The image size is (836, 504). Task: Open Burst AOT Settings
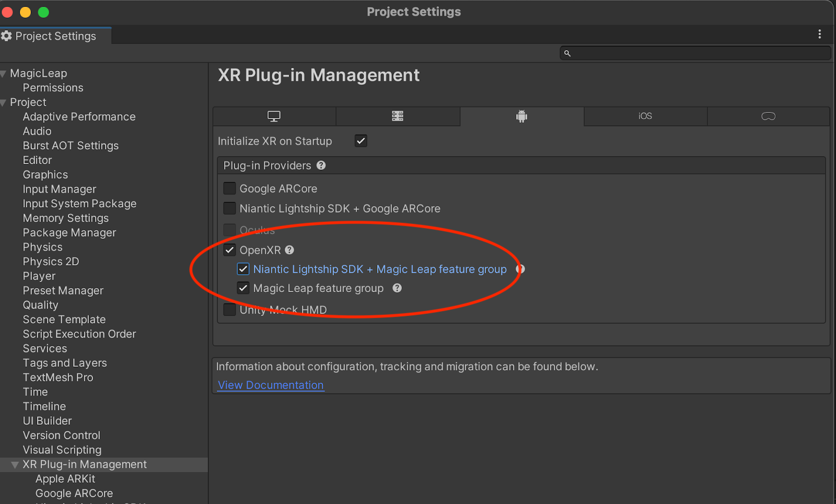[x=71, y=146]
